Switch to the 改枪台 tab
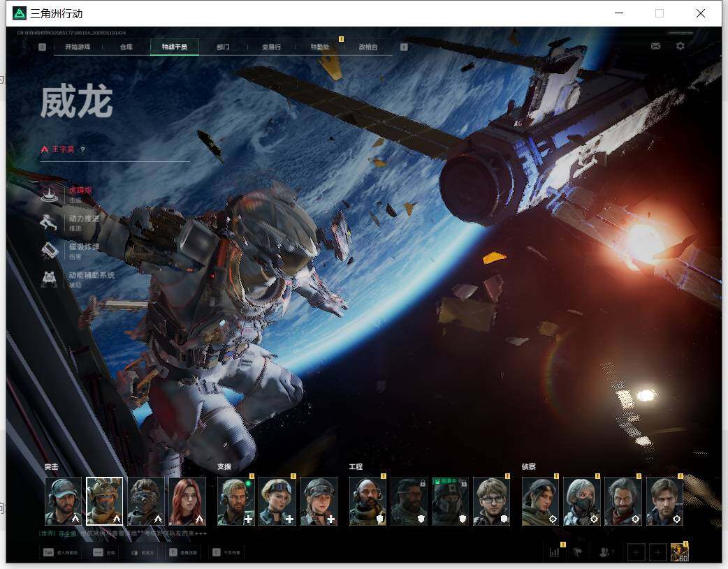The height and width of the screenshot is (569, 728). [368, 47]
